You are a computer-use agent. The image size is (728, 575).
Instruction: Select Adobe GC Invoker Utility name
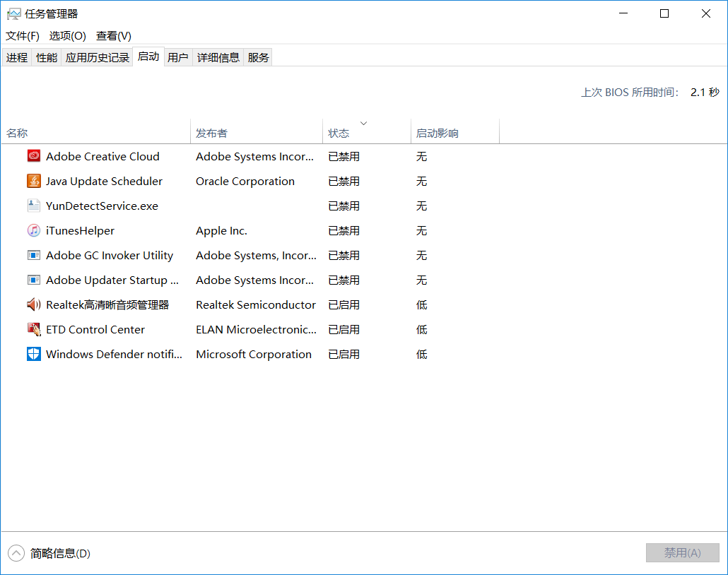[110, 255]
